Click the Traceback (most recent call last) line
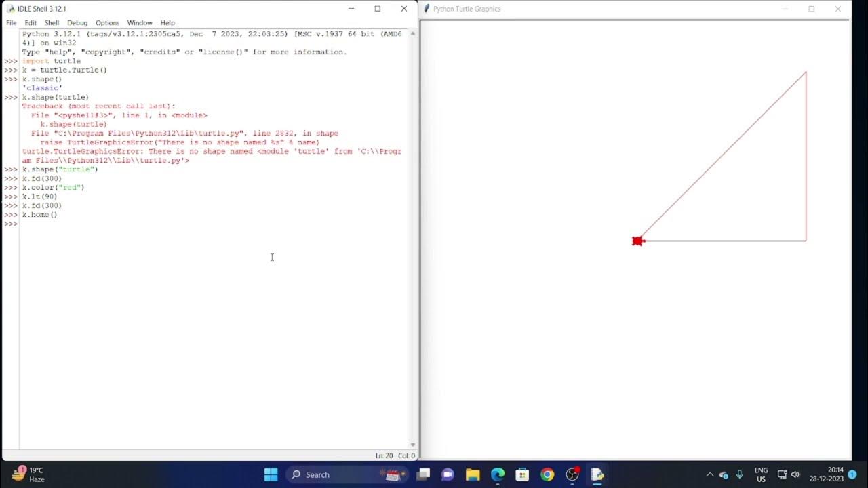The height and width of the screenshot is (488, 868). [x=98, y=106]
